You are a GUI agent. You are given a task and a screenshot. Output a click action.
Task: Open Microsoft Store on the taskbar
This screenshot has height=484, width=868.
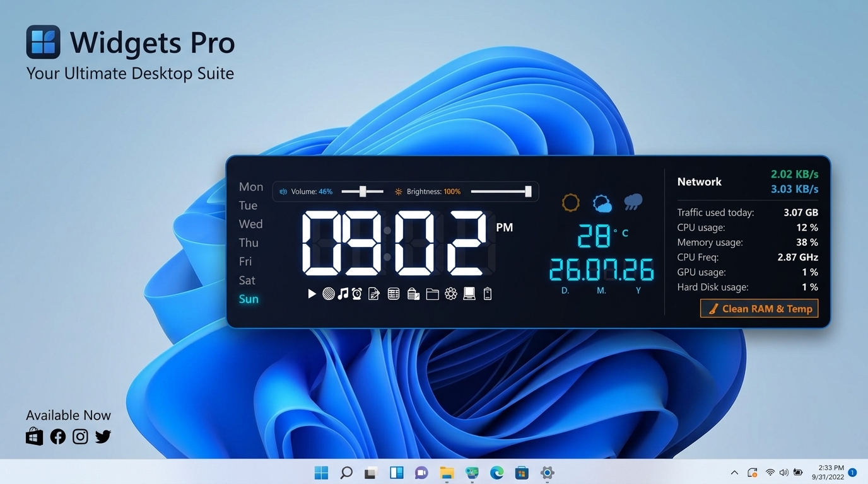point(522,473)
